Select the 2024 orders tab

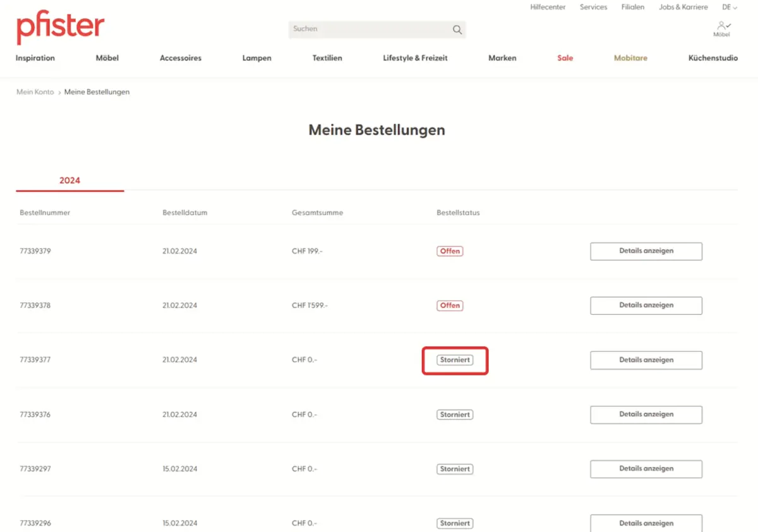(x=69, y=180)
